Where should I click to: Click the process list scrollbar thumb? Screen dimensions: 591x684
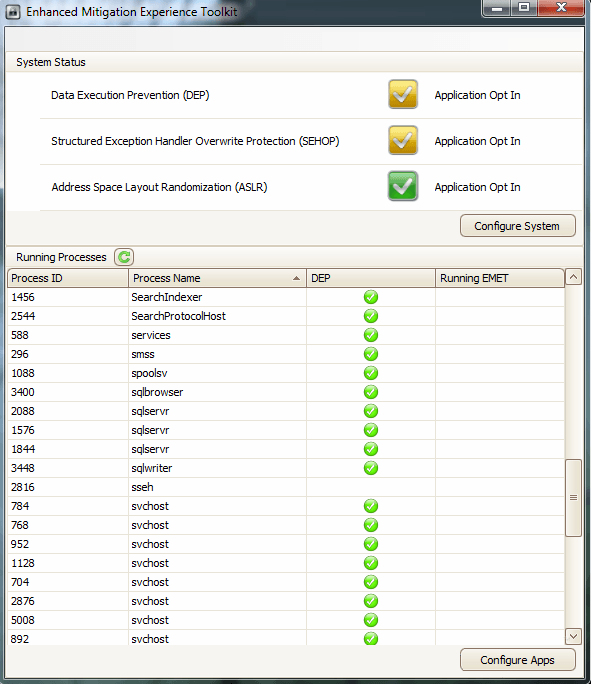tap(573, 498)
